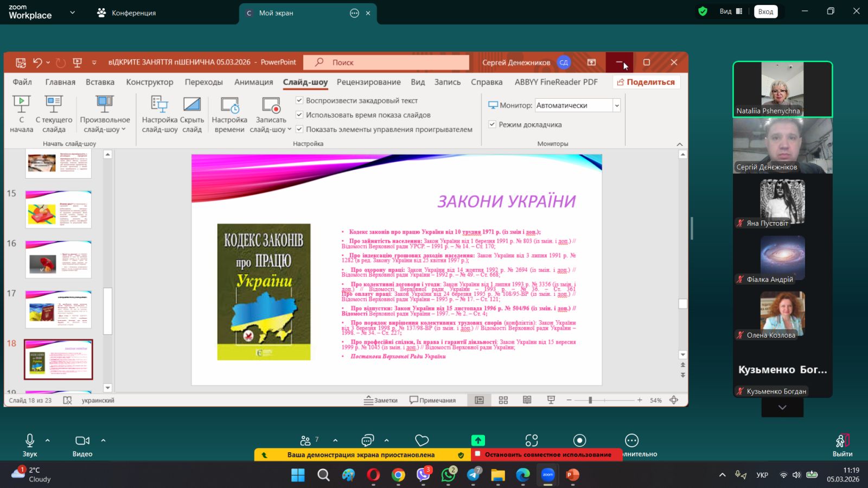Open the Monitor dropdown list
Viewport: 868px width, 488px height.
616,105
